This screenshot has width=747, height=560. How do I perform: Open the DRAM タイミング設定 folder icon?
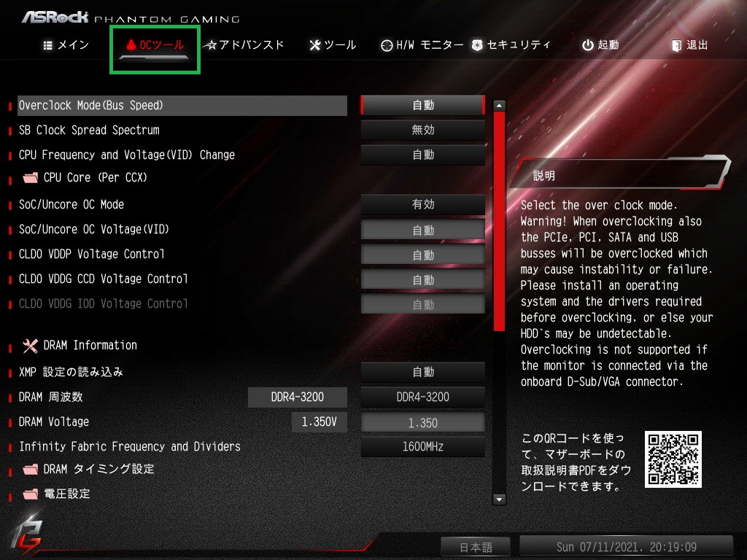(x=31, y=469)
